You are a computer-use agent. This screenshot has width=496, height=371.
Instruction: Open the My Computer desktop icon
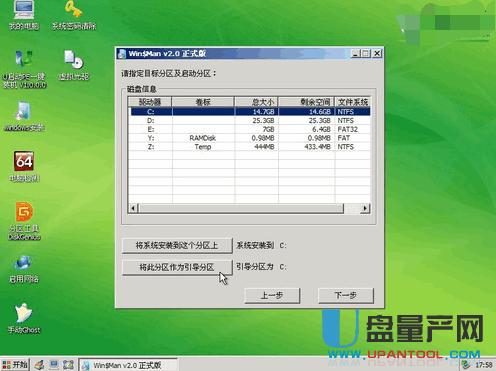24,15
